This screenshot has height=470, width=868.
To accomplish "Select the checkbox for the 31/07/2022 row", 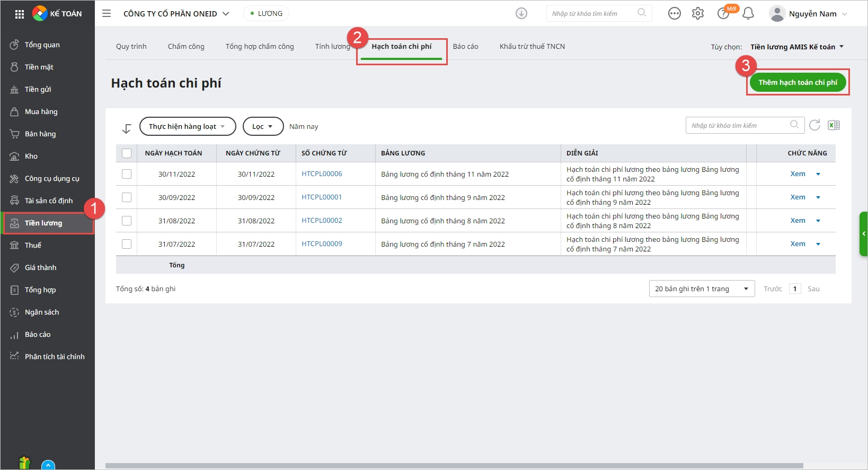I will tap(127, 244).
